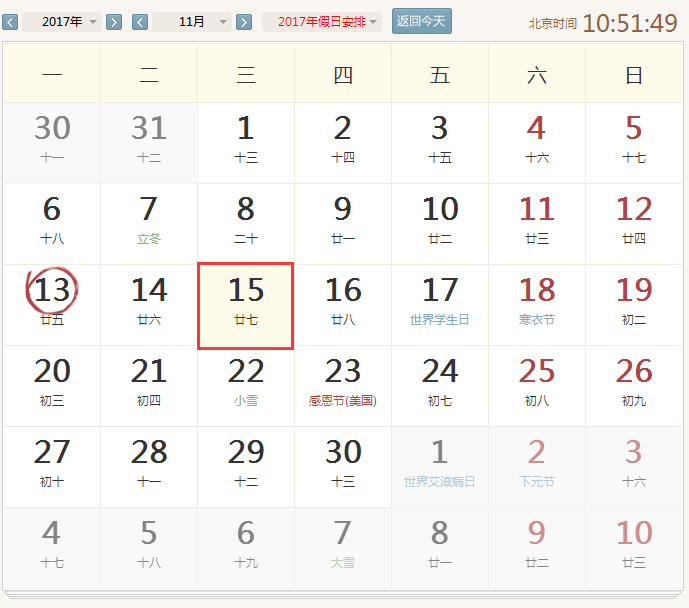Image resolution: width=689 pixels, height=608 pixels.
Task: Click November 22 marked 小雪
Action: (245, 384)
